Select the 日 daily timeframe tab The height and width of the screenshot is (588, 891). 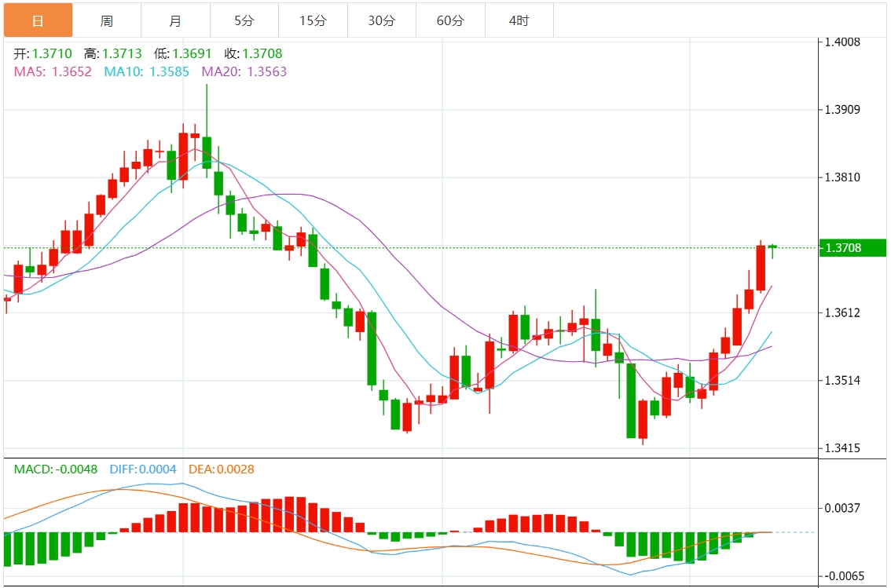[x=38, y=20]
